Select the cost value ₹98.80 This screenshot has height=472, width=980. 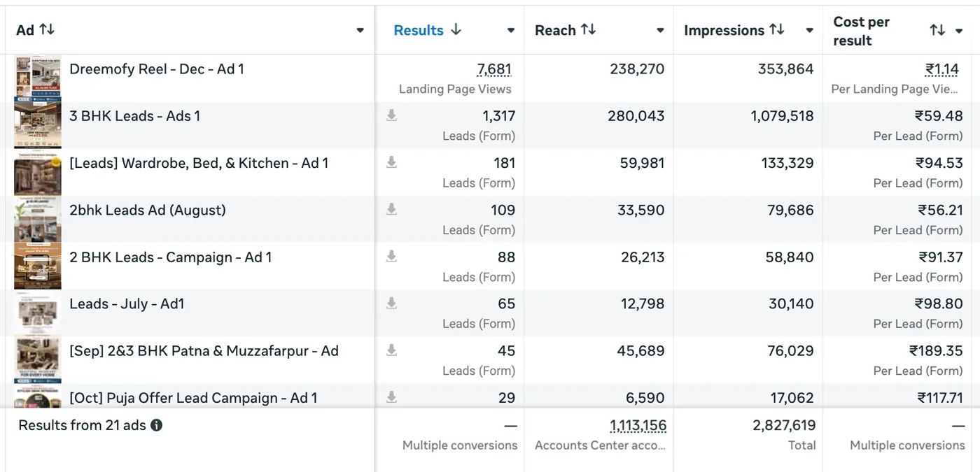(939, 304)
